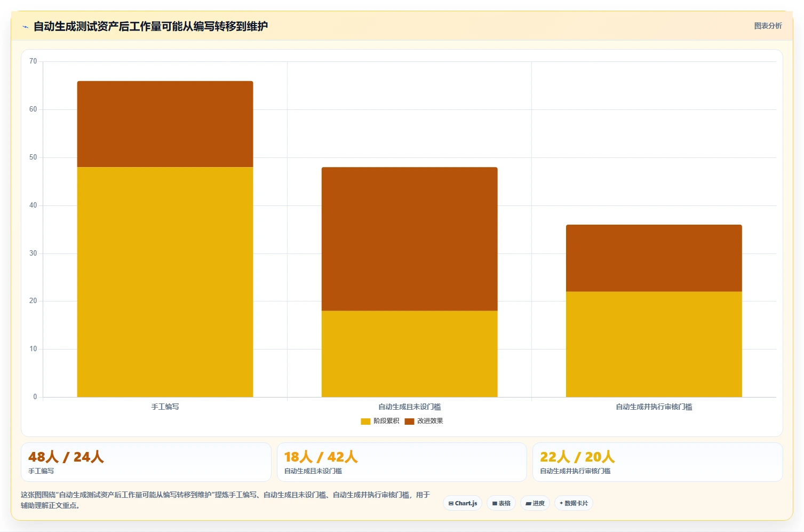Image resolution: width=804 pixels, height=532 pixels.
Task: Click the y-axis value 70
Action: [33, 61]
